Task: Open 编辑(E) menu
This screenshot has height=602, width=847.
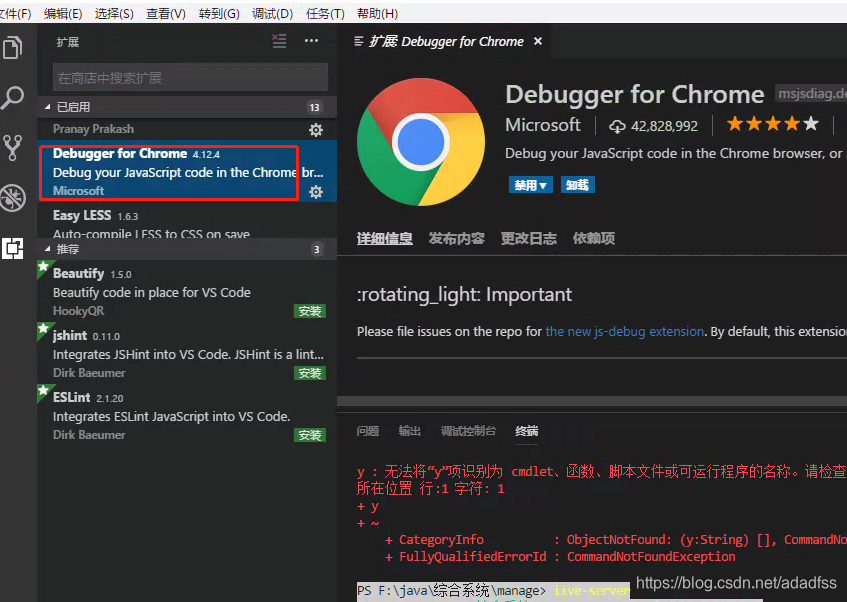Action: [x=63, y=14]
